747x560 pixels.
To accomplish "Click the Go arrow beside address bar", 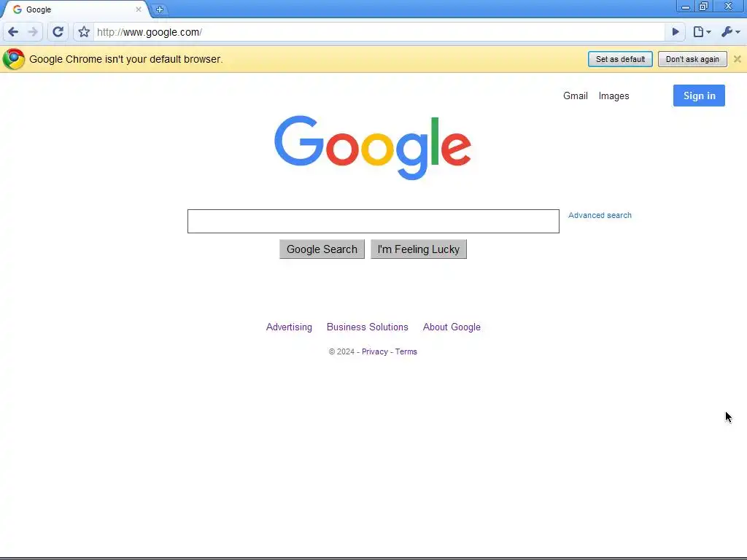I will point(675,32).
